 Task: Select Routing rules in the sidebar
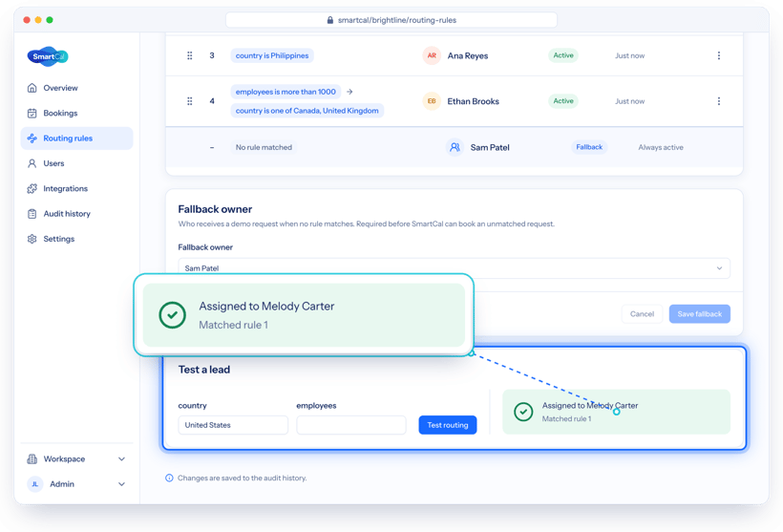point(77,138)
